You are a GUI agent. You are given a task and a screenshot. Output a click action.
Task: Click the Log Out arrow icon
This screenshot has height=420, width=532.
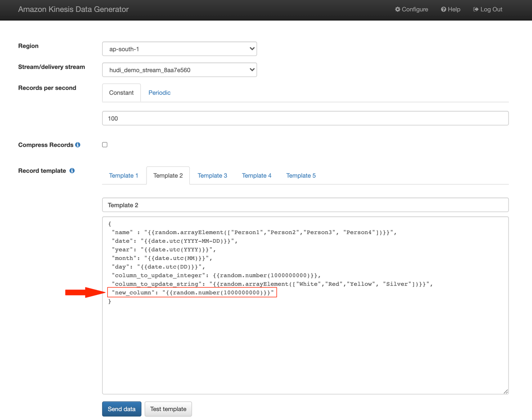click(476, 9)
